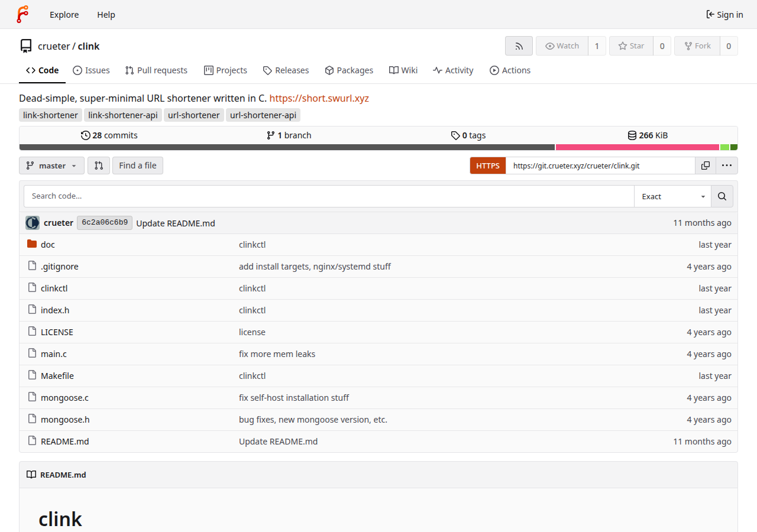The width and height of the screenshot is (757, 532).
Task: Click the file icon next to Makefile
Action: pos(32,375)
